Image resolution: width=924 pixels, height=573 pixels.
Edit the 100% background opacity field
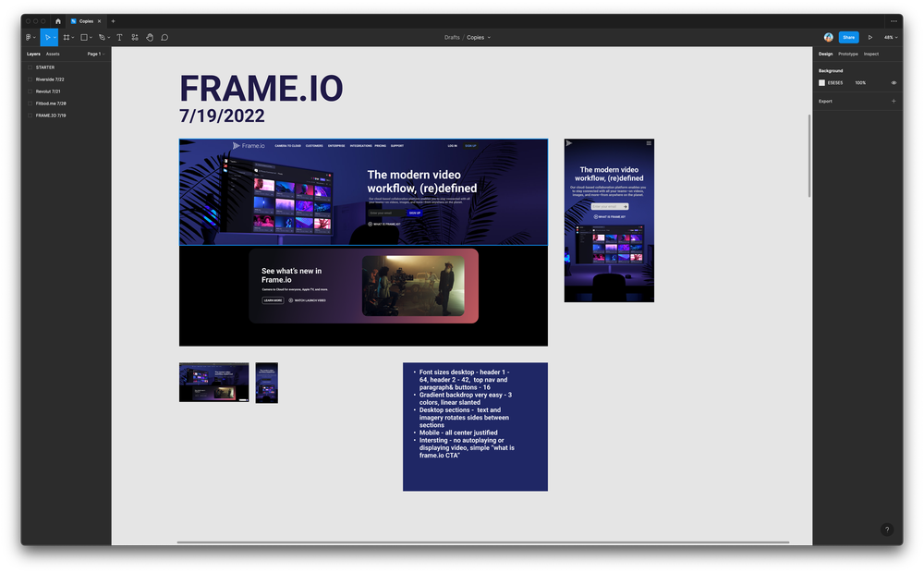click(x=860, y=82)
